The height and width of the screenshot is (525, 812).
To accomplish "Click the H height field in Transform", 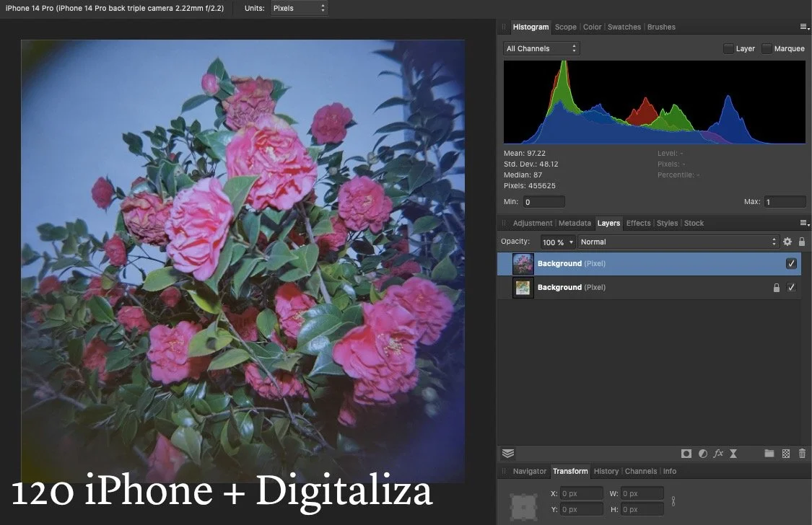I will pyautogui.click(x=642, y=509).
